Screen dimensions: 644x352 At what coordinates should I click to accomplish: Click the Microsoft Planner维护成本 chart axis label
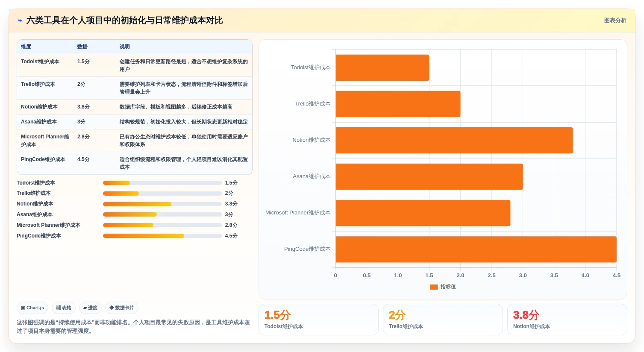pyautogui.click(x=298, y=213)
